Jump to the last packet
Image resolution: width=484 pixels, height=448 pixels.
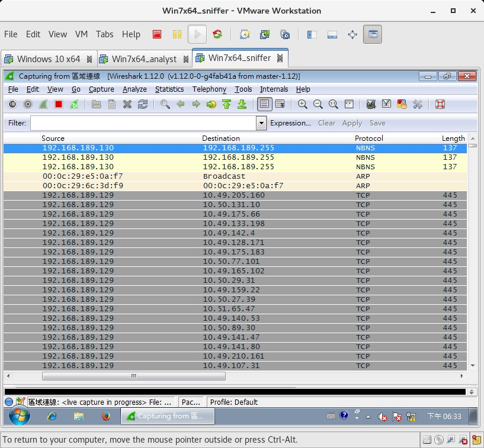[x=242, y=104]
